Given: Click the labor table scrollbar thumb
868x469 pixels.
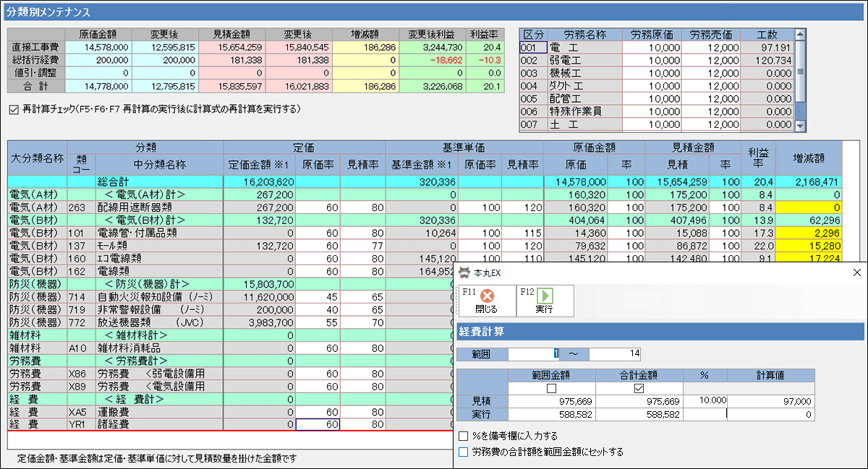Looking at the screenshot, I should coord(800,71).
